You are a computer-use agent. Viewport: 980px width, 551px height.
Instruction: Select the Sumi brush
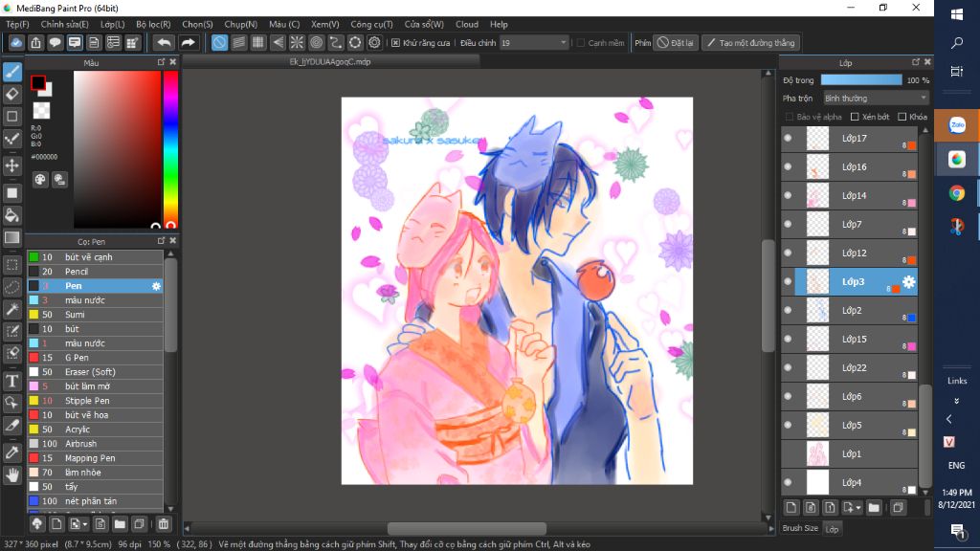(x=95, y=315)
